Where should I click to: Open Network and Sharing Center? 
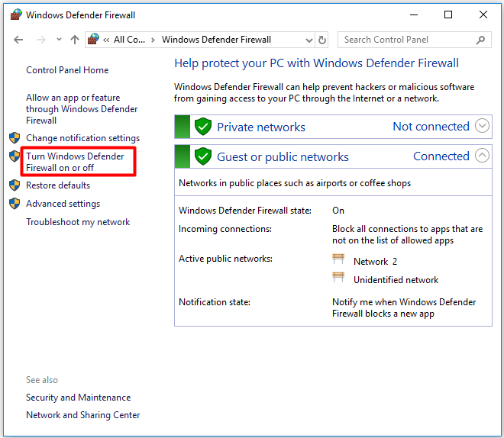click(83, 415)
